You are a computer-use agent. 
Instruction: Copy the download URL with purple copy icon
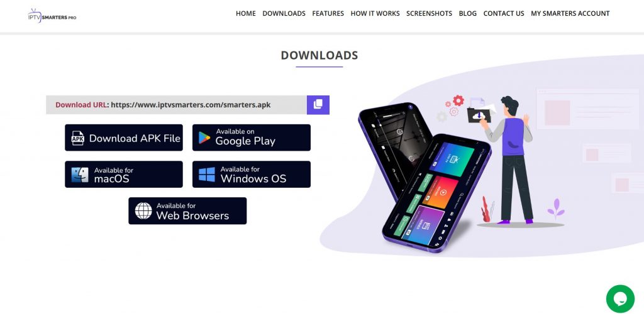point(318,105)
